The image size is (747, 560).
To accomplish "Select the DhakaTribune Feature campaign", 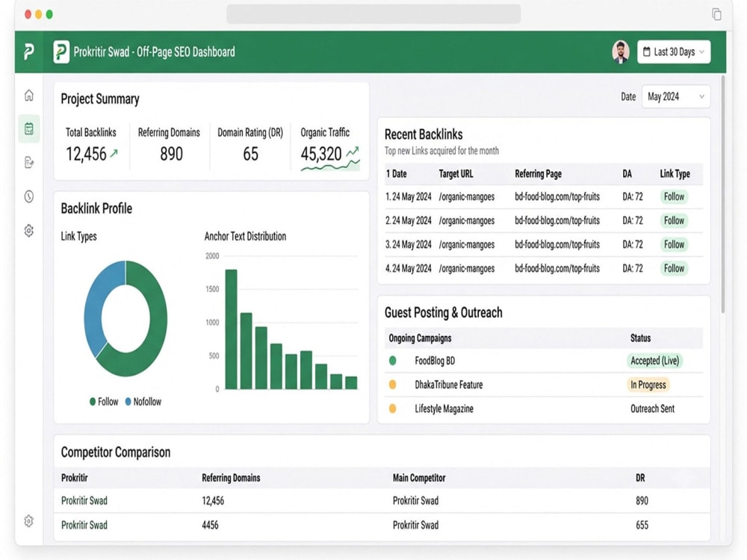I will click(448, 385).
